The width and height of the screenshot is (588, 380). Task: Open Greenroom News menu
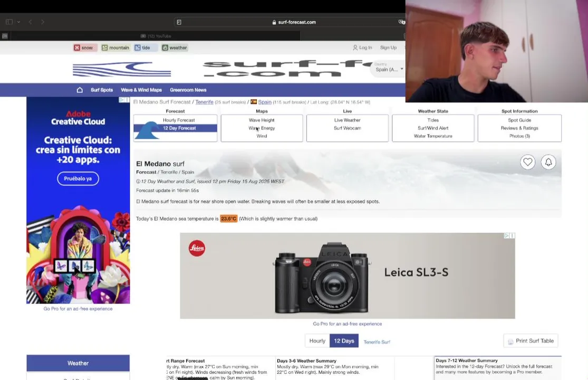[188, 90]
